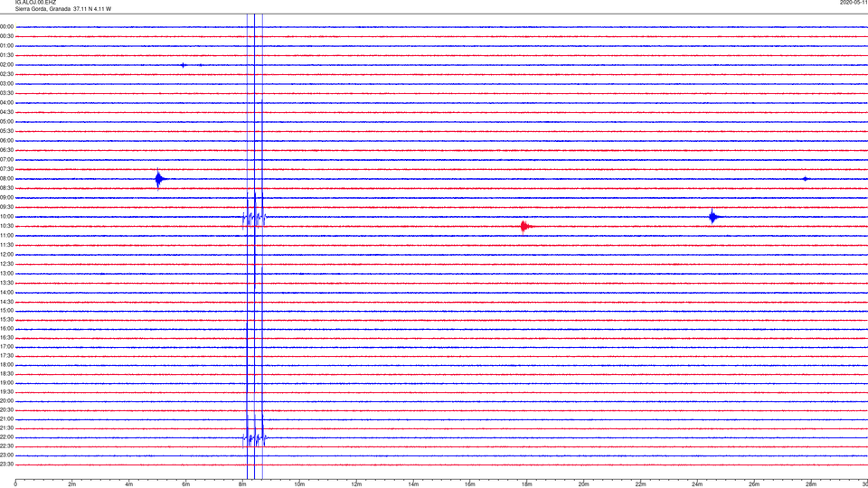Click the 16m axis label

tap(470, 484)
